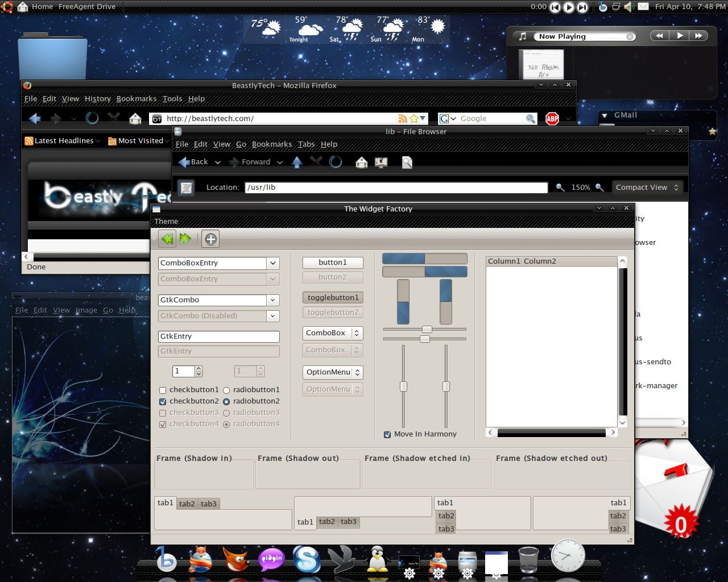Click the search icon in File Browser toolbar
The image size is (728, 582).
[x=407, y=163]
